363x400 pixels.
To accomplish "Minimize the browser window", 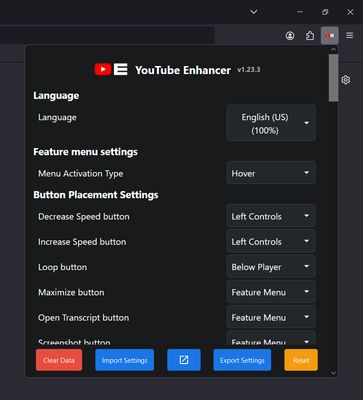I will (x=300, y=12).
